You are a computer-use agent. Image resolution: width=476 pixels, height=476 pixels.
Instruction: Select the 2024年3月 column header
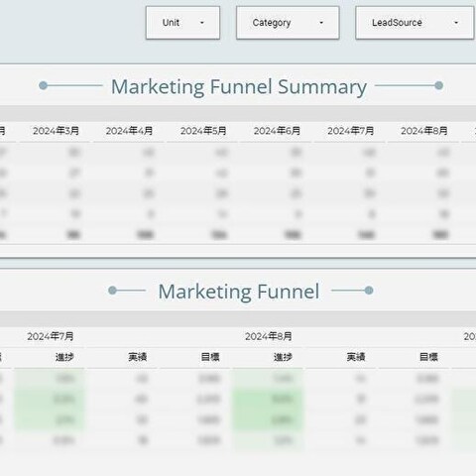pyautogui.click(x=56, y=131)
